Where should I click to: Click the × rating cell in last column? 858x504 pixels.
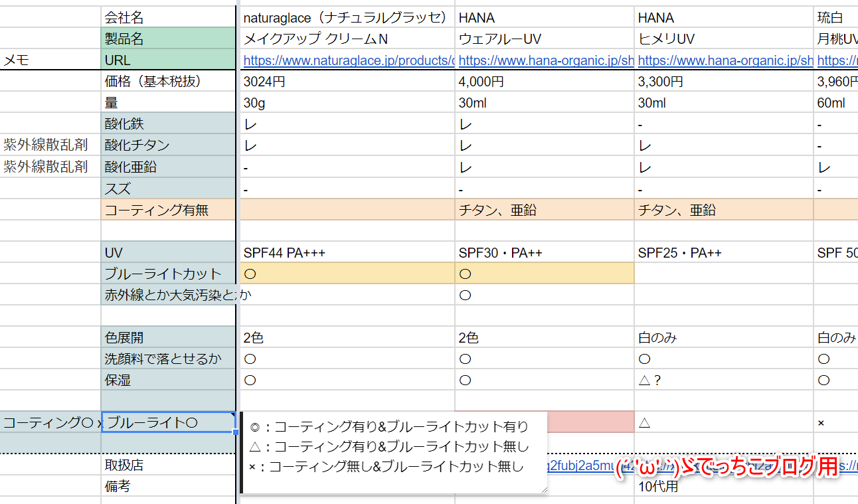click(836, 422)
